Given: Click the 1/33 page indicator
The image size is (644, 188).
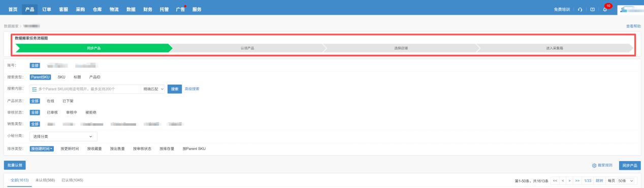Looking at the screenshot, I should click(588, 180).
